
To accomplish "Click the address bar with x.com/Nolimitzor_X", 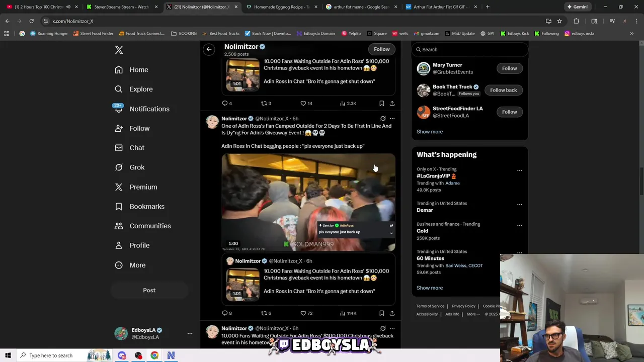I will click(x=292, y=21).
